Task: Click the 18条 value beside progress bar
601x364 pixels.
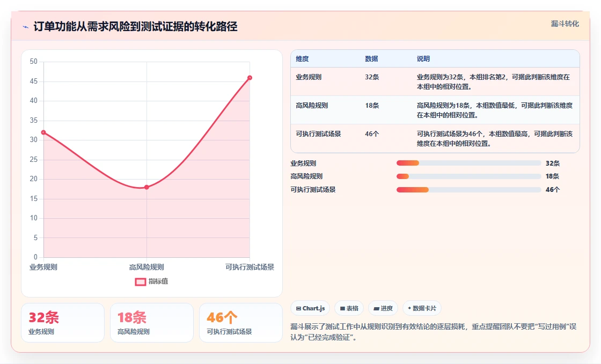Action: (552, 176)
